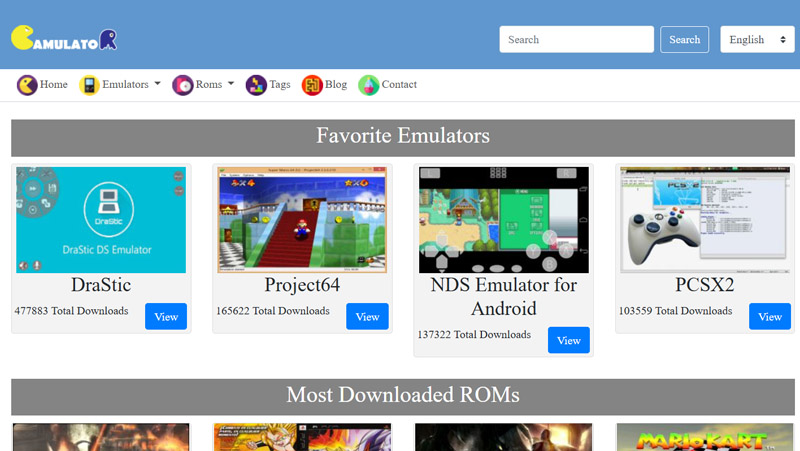Open the Tags page

tap(280, 84)
